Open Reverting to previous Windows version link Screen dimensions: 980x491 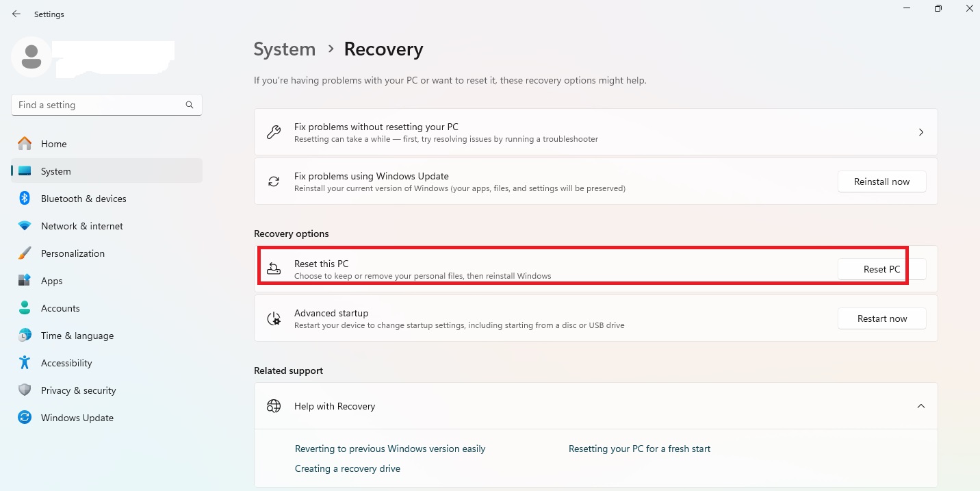pos(390,449)
